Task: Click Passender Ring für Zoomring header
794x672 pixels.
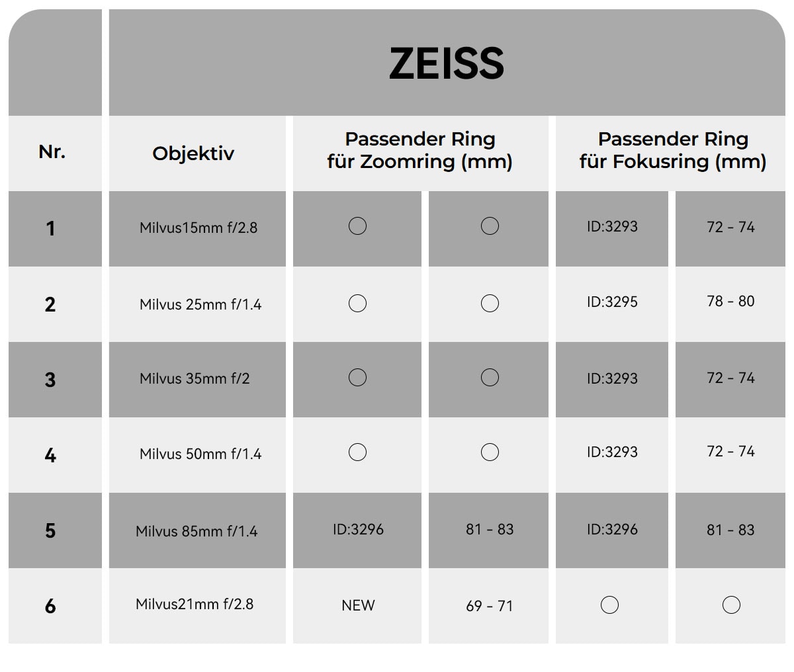Action: pos(420,150)
